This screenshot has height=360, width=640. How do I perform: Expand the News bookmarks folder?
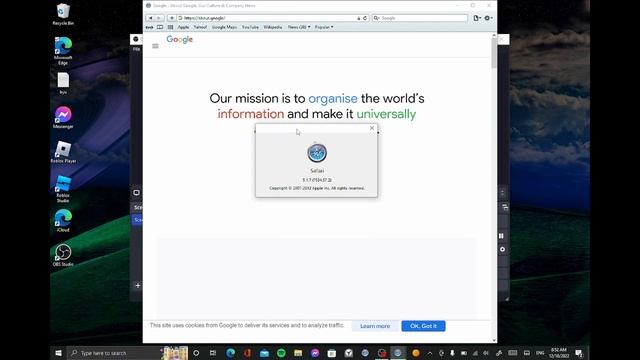click(299, 27)
